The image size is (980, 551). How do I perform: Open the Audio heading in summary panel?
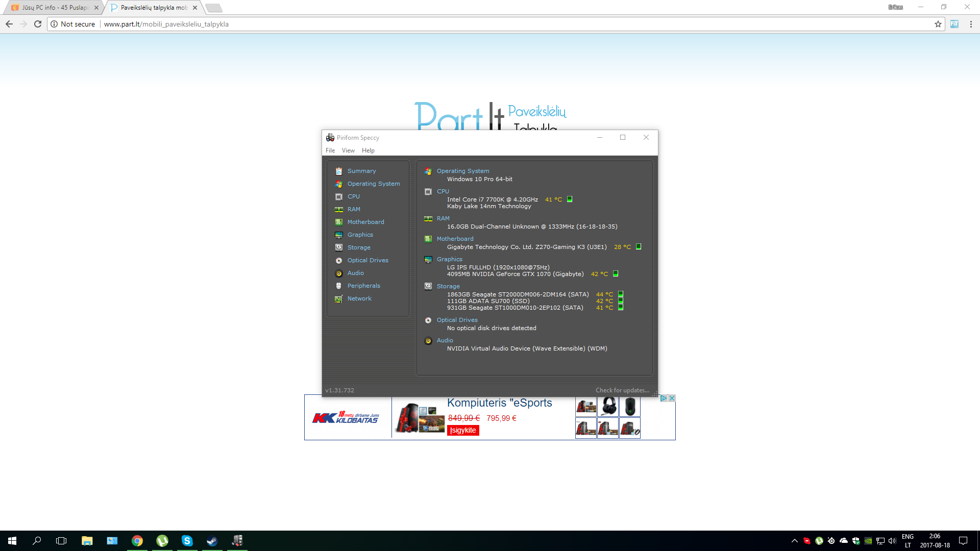tap(445, 340)
